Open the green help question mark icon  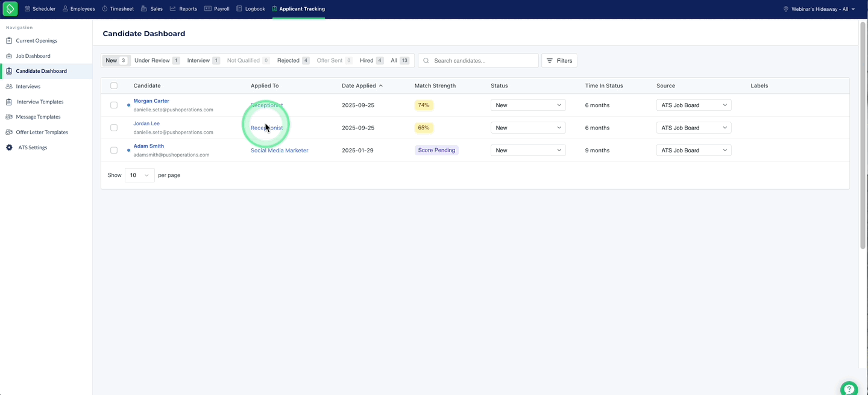[x=849, y=388]
